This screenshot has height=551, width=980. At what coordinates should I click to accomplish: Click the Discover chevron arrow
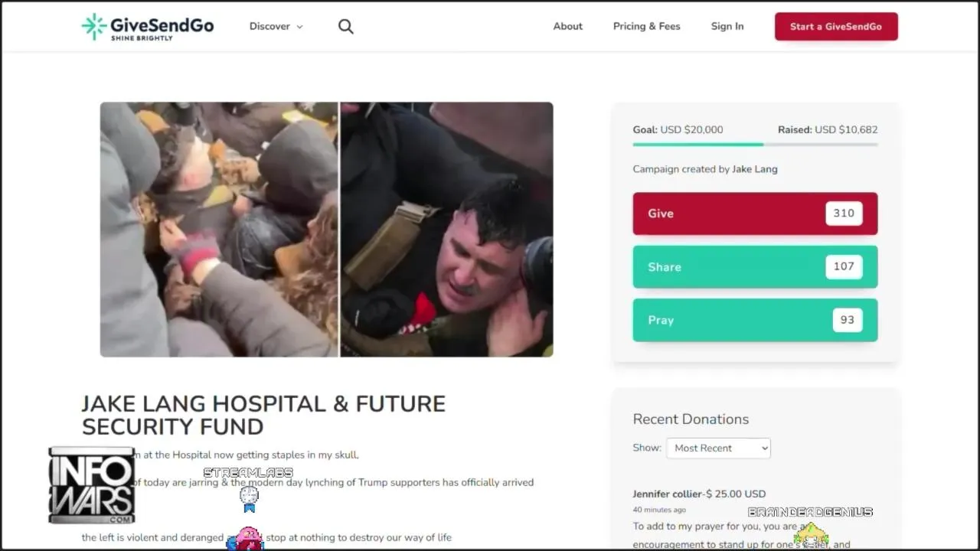pyautogui.click(x=299, y=27)
